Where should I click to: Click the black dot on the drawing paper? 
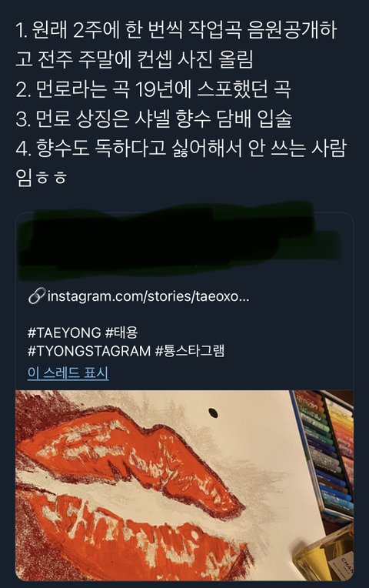pos(213,413)
